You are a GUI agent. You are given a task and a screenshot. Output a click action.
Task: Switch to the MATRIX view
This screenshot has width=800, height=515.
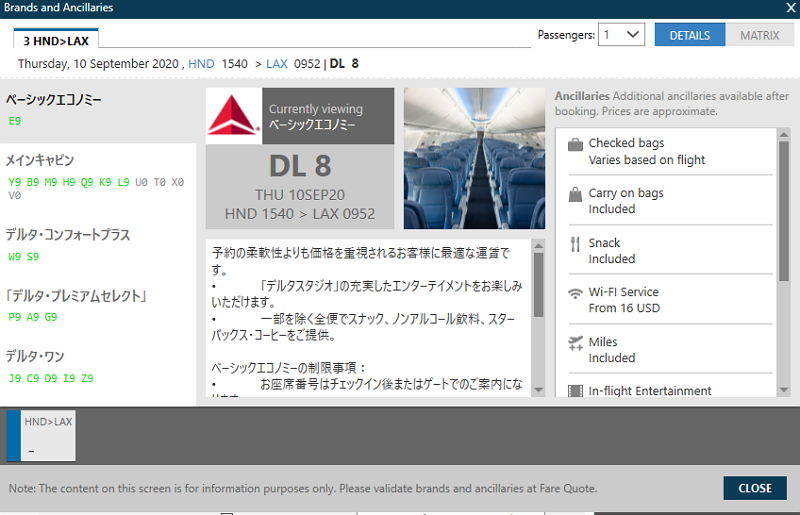pyautogui.click(x=759, y=35)
